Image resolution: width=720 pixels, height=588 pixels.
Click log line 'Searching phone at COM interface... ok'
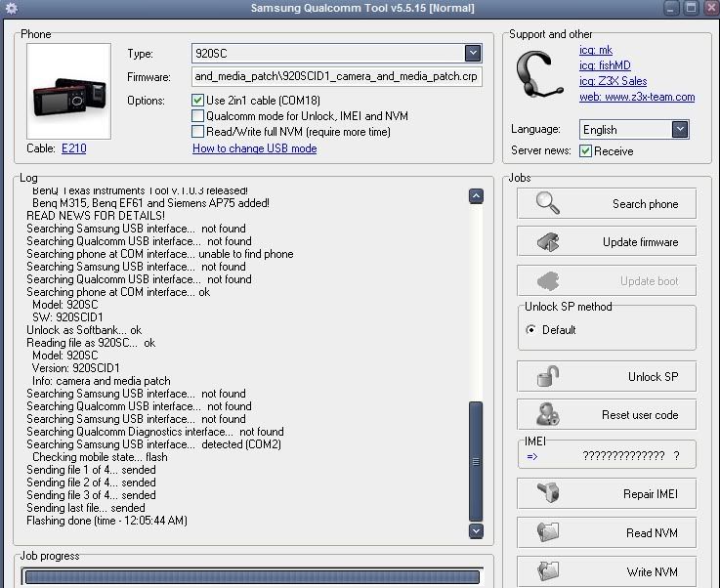[118, 292]
